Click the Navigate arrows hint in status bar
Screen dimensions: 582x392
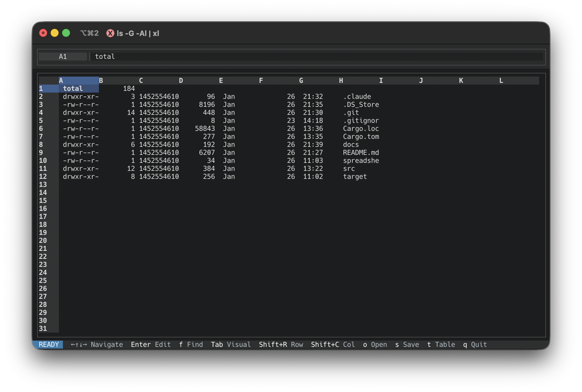pyautogui.click(x=97, y=345)
